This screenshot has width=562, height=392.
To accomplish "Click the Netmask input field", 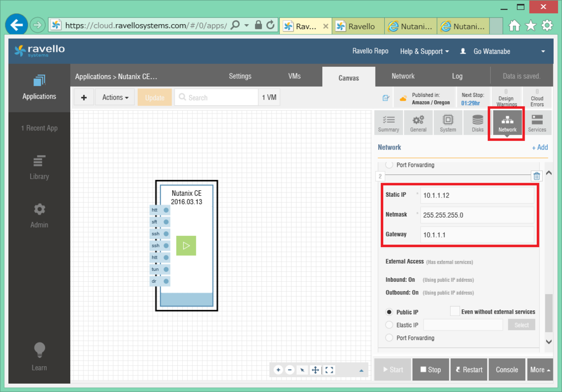I will [x=477, y=215].
